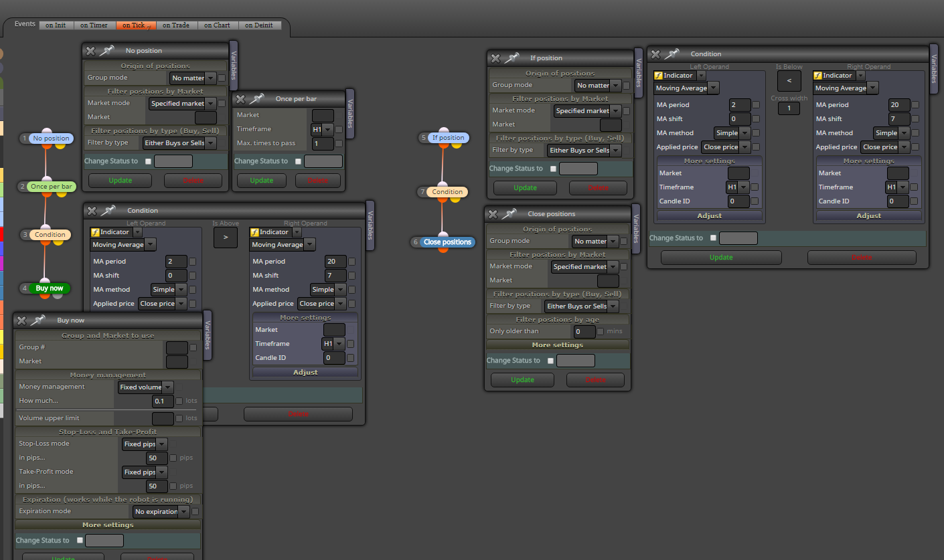Close the No position settings panel

coord(90,51)
